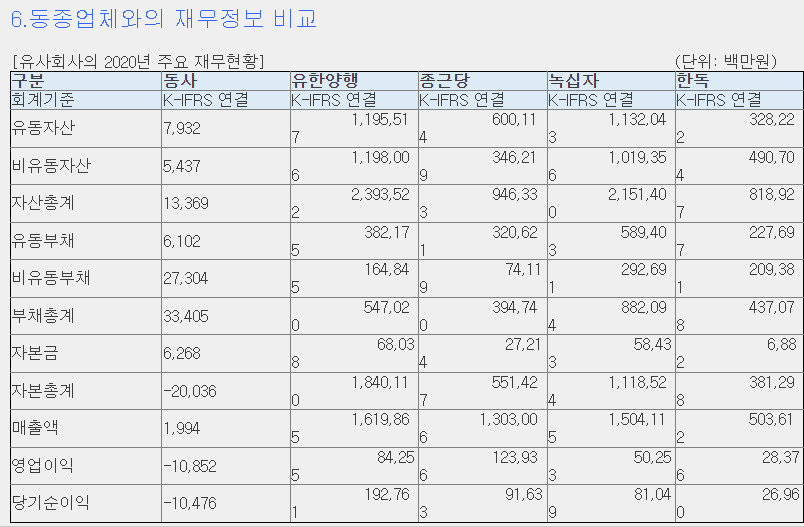Select the value '26,96'

[x=780, y=495]
